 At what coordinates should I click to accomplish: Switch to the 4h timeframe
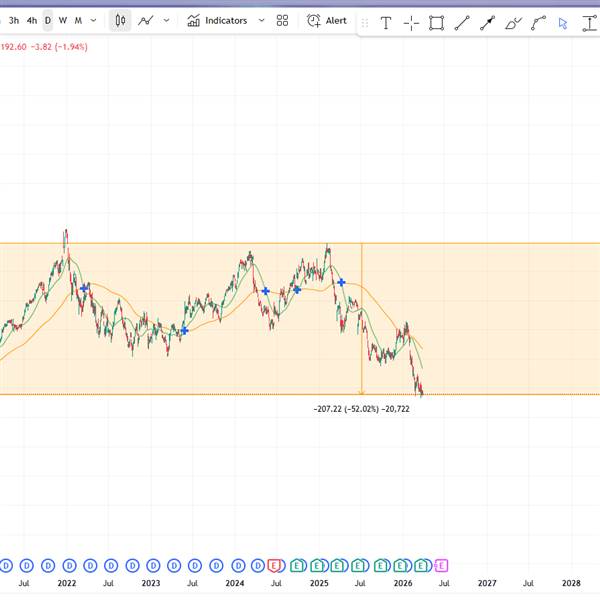point(32,20)
